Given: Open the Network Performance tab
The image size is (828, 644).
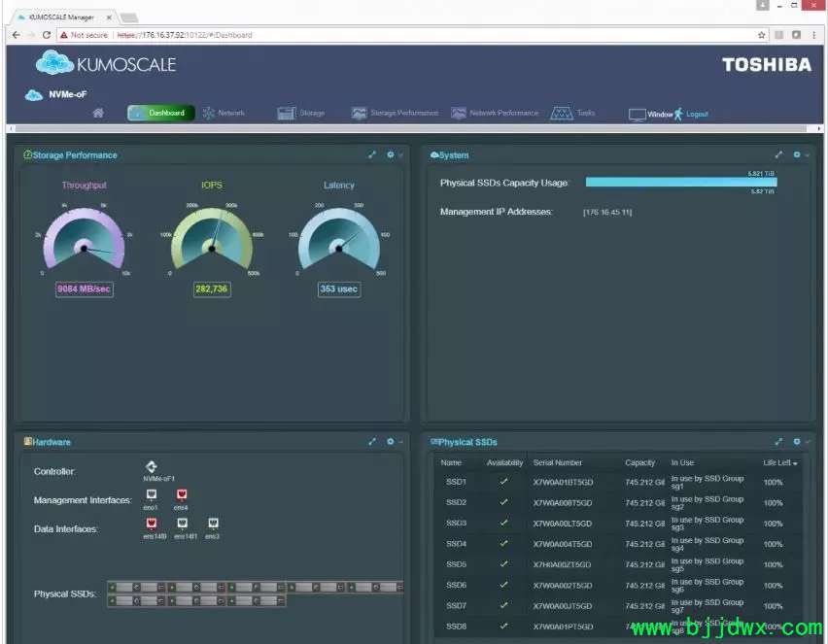Looking at the screenshot, I should [495, 113].
